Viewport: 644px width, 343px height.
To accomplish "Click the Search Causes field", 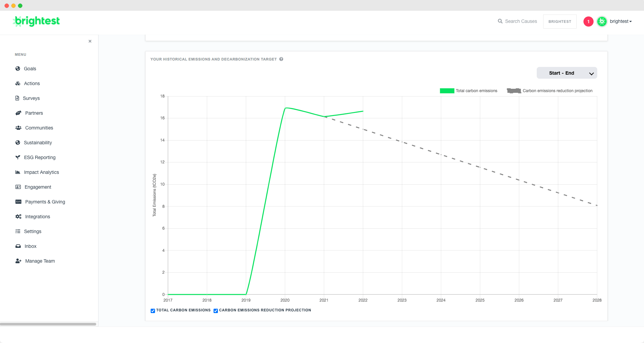I will pos(521,21).
